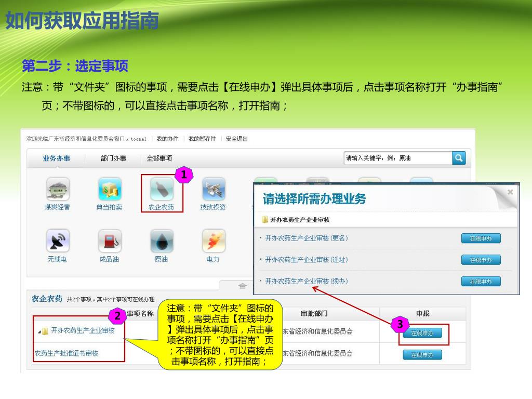532x399 pixels.
Task: Click the 审批部门 column header
Action: point(314,314)
